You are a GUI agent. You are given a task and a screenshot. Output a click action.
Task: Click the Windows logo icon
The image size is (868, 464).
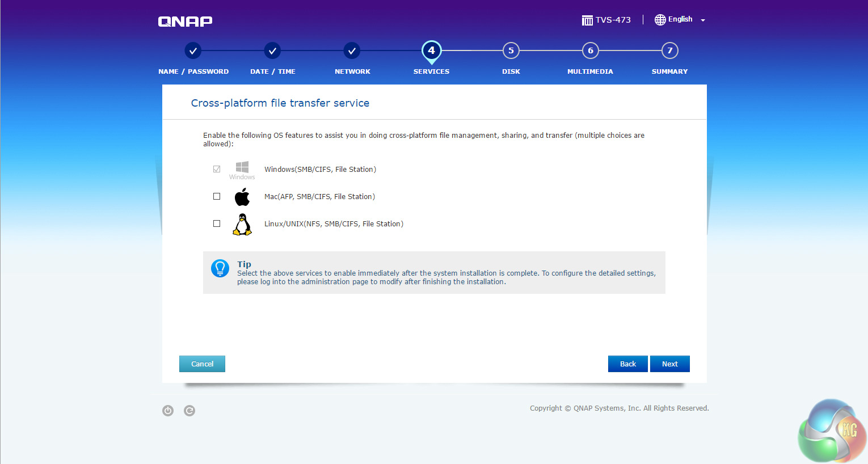(242, 170)
